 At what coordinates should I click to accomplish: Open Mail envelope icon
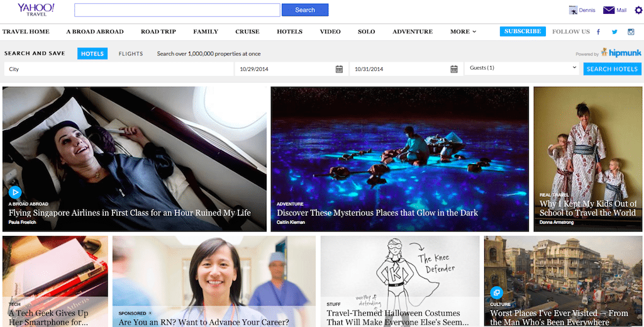pyautogui.click(x=609, y=10)
